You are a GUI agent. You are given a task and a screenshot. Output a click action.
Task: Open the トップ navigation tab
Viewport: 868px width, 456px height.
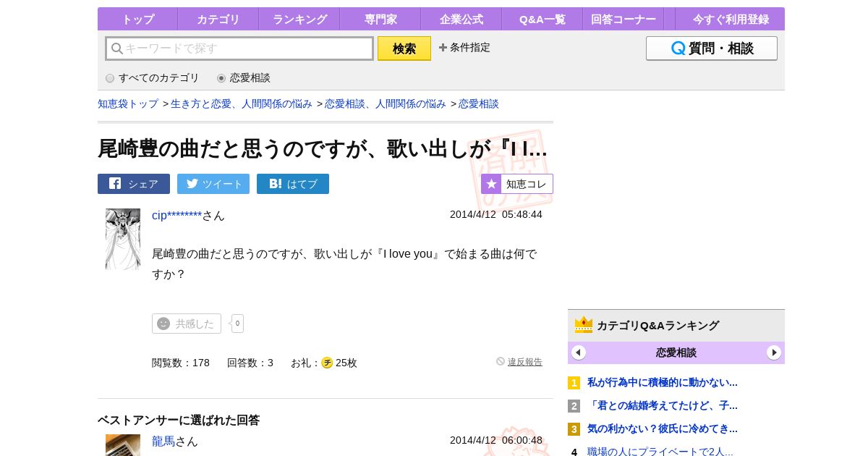point(137,19)
